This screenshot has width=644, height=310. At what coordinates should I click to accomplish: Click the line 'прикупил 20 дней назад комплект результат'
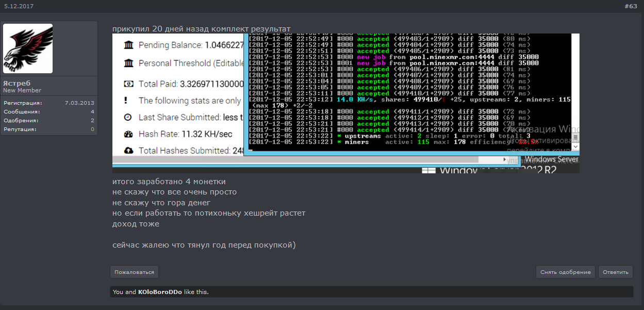coord(202,29)
